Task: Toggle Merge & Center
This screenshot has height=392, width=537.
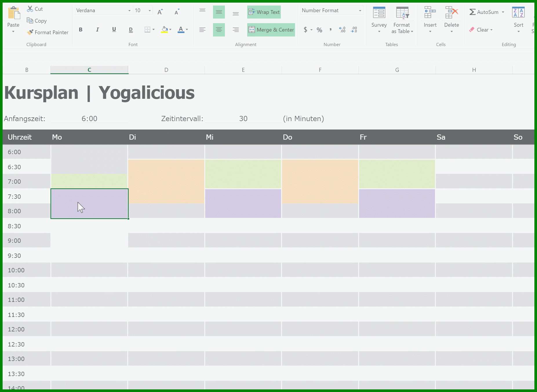Action: pos(271,30)
